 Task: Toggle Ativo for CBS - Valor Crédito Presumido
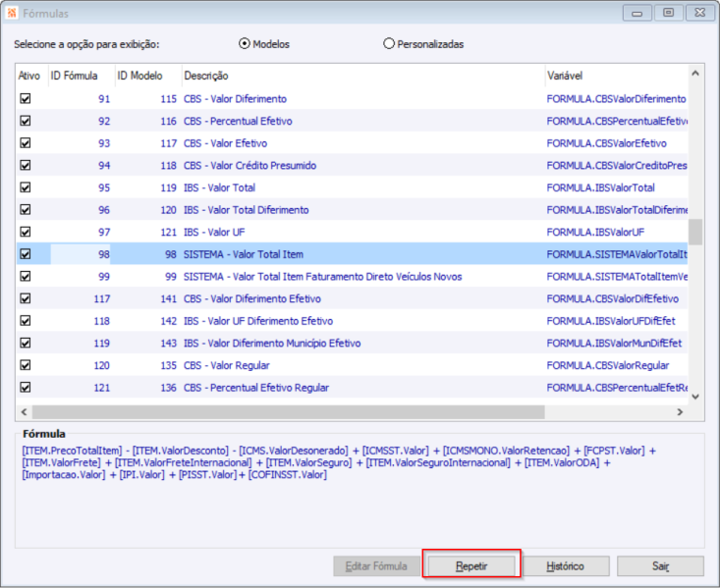coord(26,165)
